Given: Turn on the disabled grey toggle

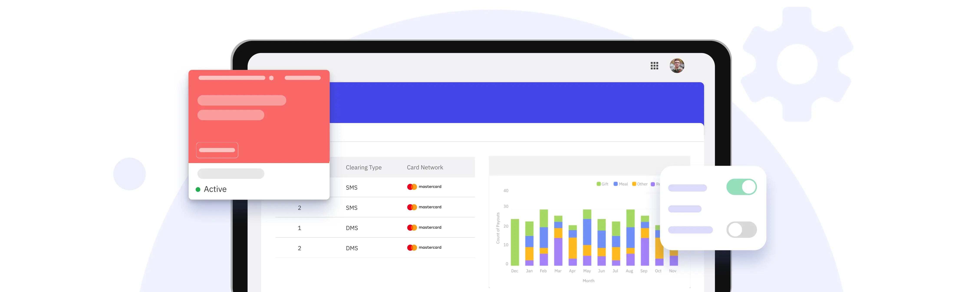Looking at the screenshot, I should tap(741, 229).
